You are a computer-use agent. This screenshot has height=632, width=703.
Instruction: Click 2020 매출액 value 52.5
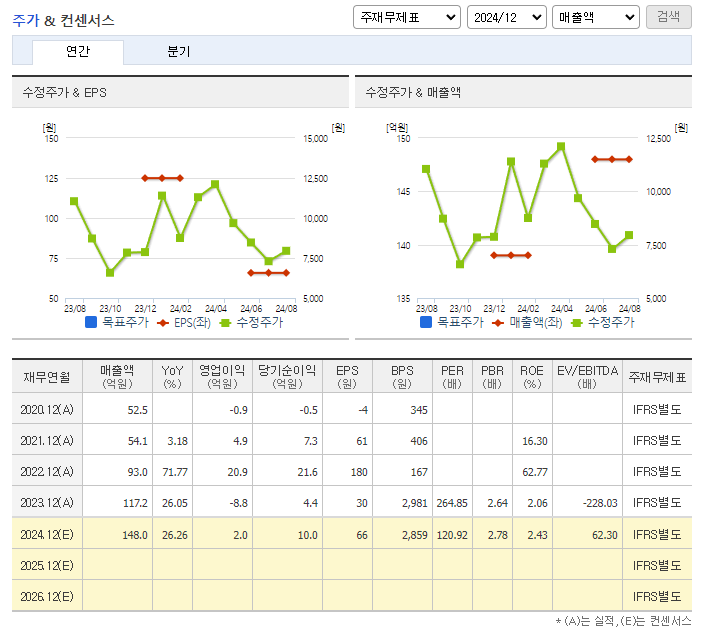tap(138, 410)
